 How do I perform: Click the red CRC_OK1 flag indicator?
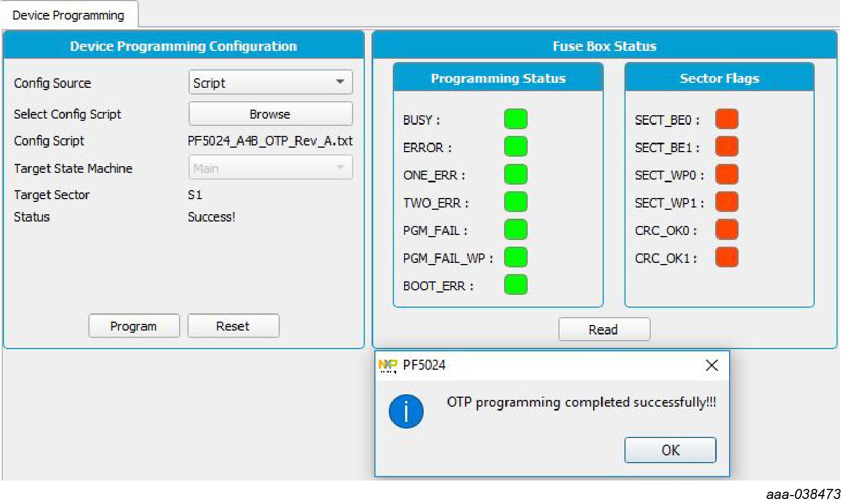pos(726,257)
